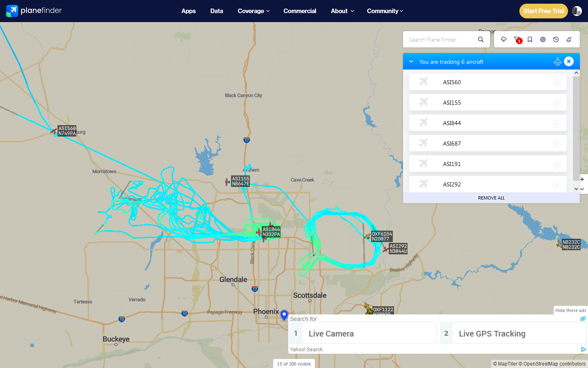Click the plane icon beside ASI844
588x368 pixels.
point(423,123)
